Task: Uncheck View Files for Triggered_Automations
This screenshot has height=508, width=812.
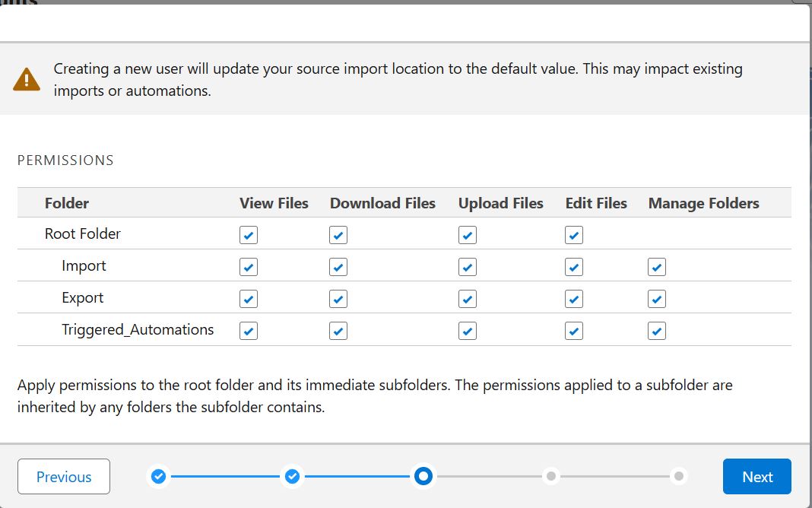Action: (248, 330)
